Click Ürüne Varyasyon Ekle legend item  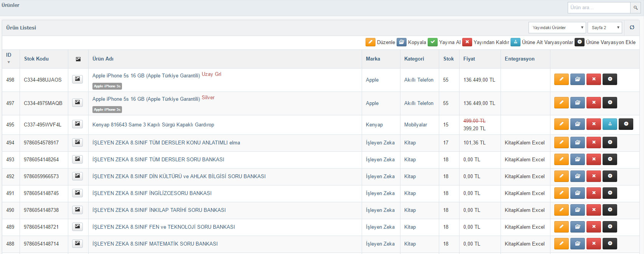[x=605, y=42]
